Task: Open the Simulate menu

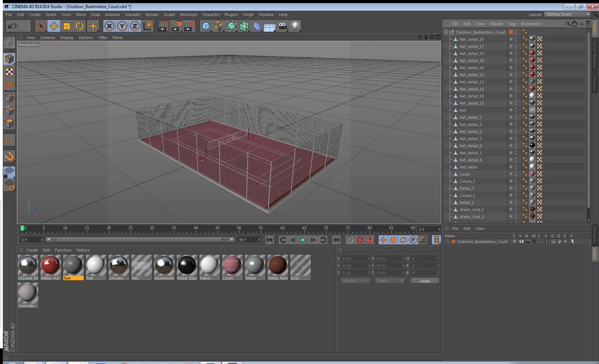Action: 133,15
